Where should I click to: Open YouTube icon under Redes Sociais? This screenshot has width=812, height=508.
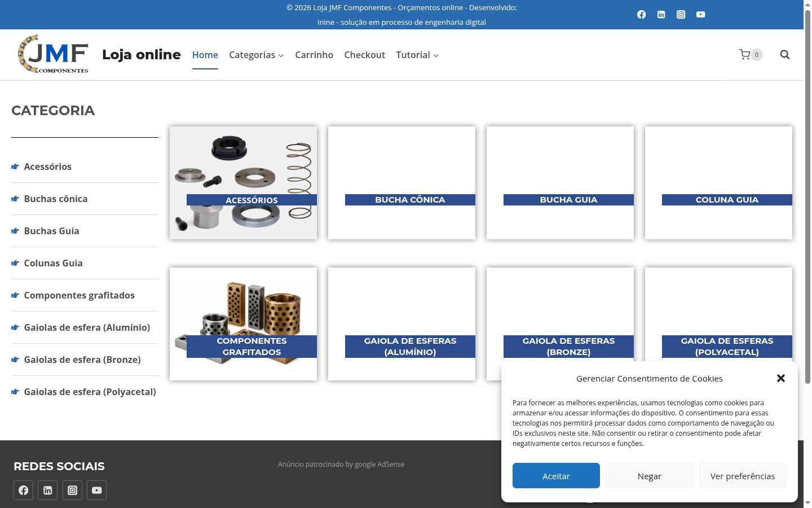click(96, 490)
